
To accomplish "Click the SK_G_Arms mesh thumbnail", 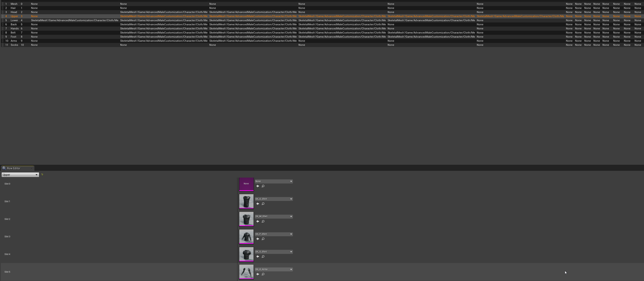I will coord(246,272).
